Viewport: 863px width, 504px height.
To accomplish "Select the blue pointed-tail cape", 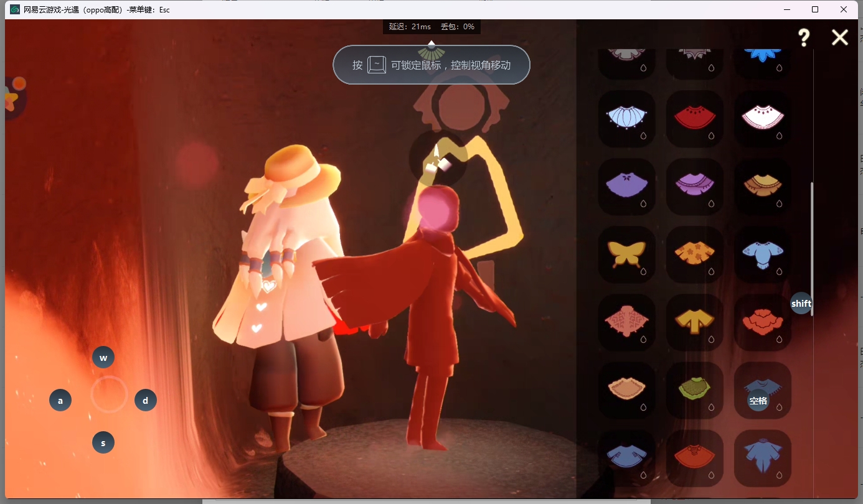I will click(x=763, y=457).
